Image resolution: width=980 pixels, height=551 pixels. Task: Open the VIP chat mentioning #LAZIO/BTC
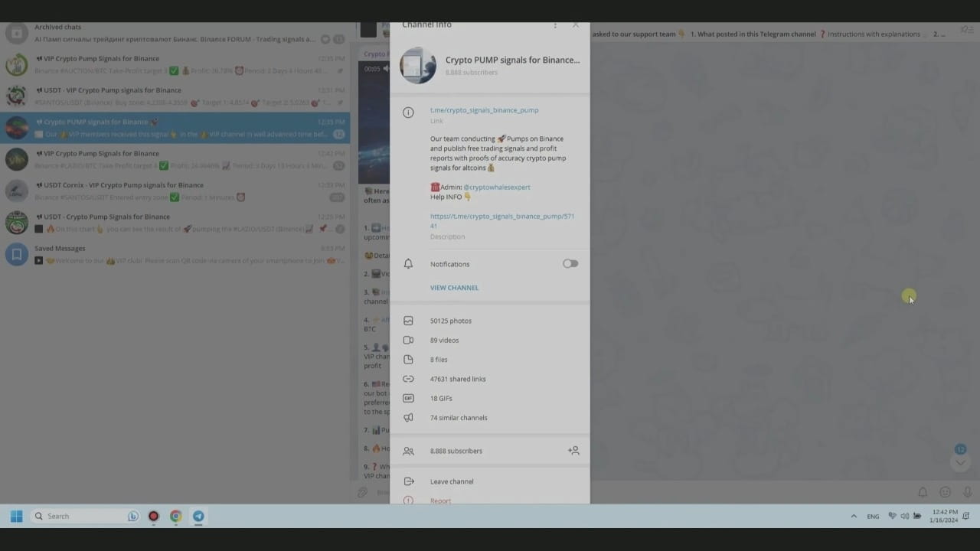click(175, 159)
